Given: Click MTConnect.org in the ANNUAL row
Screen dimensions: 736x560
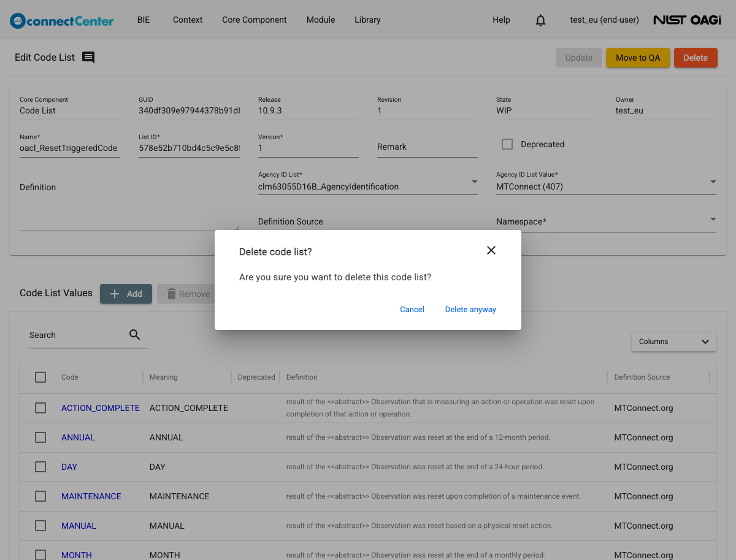Looking at the screenshot, I should point(644,437).
